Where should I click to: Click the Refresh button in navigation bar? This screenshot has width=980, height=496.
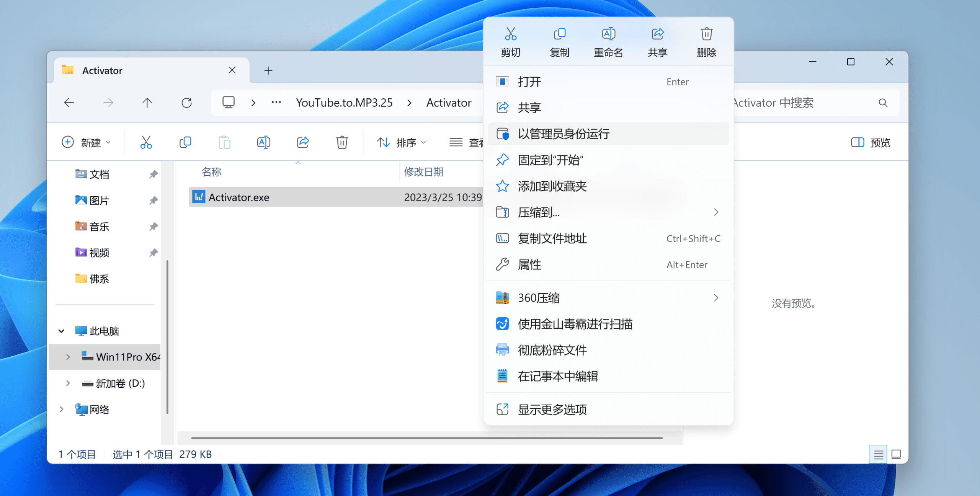click(x=186, y=103)
